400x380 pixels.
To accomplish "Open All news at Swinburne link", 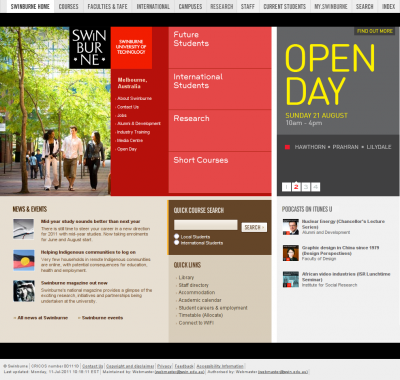I will pos(43,318).
